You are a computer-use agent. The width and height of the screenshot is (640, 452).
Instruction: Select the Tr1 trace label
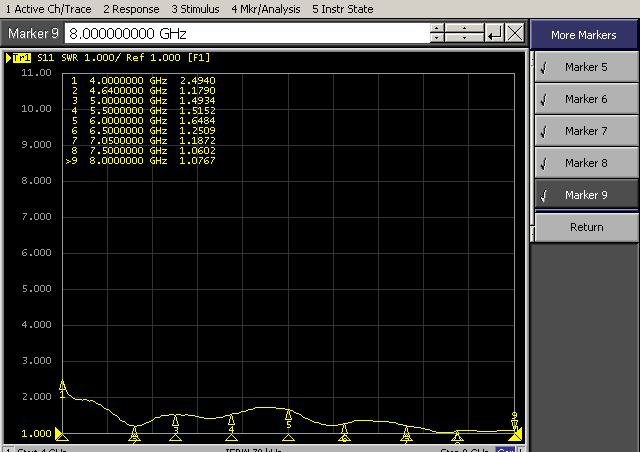pos(21,58)
